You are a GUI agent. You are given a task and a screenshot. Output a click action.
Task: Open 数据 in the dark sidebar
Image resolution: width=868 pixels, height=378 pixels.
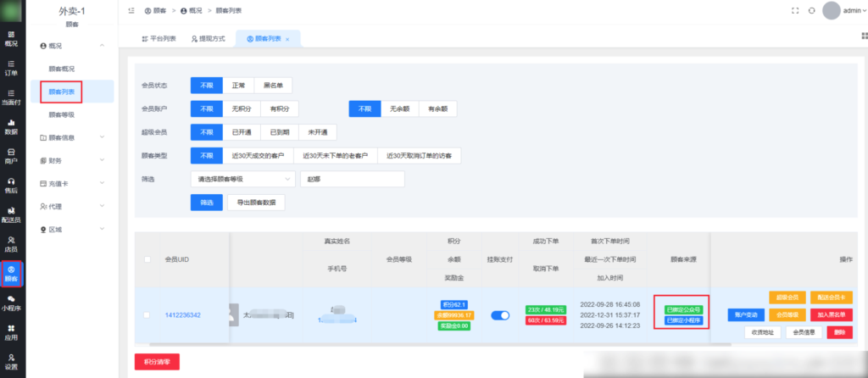pos(11,127)
